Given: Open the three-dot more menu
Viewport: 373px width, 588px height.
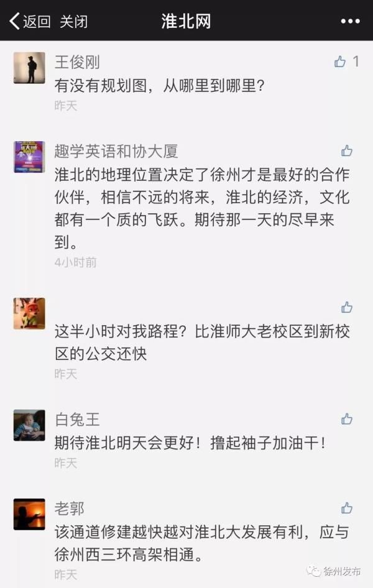Looking at the screenshot, I should coord(350,21).
